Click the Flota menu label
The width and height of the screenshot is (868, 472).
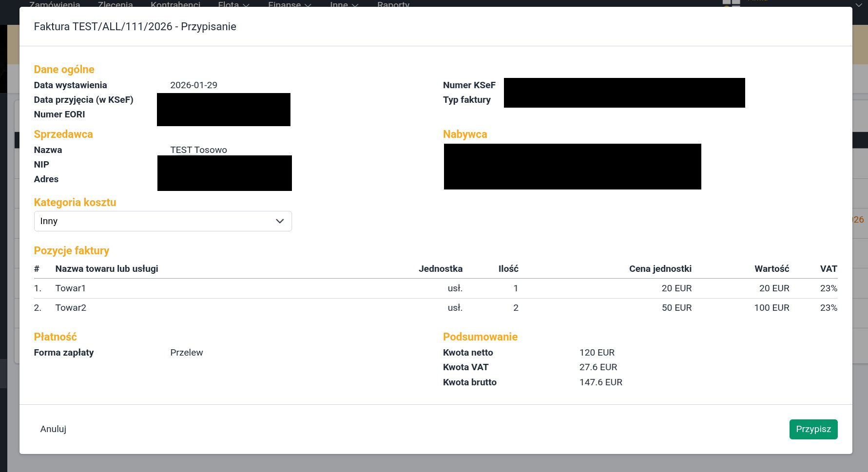[228, 5]
